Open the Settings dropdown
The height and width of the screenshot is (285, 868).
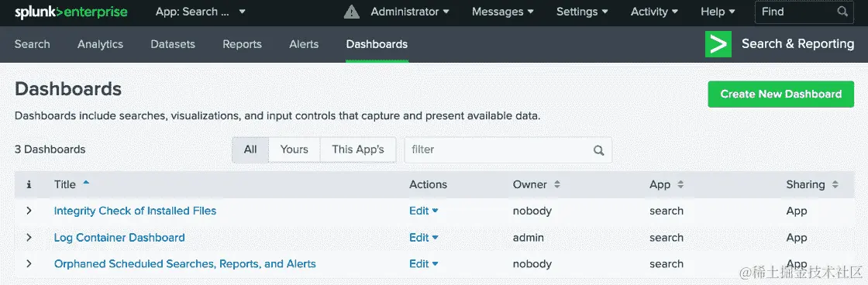pos(582,12)
